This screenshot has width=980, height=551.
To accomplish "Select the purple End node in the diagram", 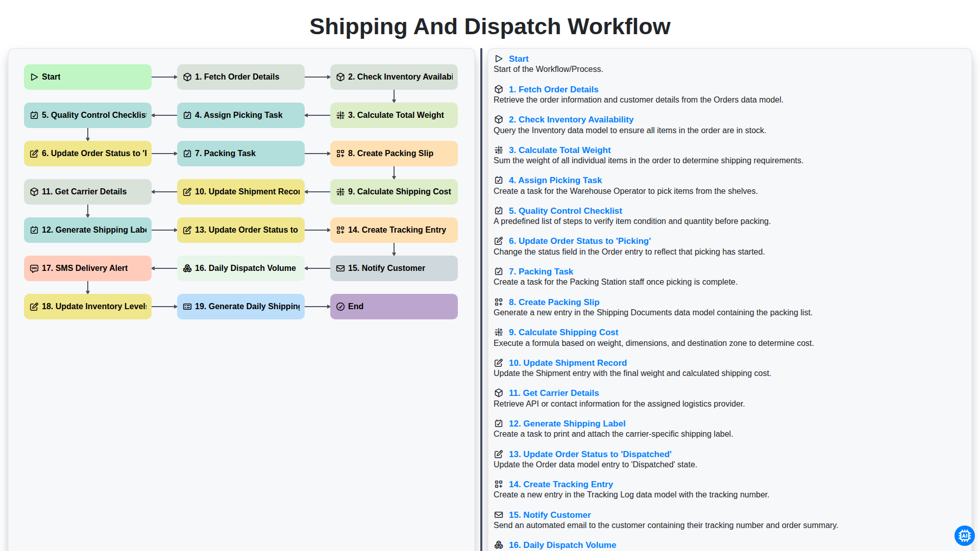I will [x=394, y=307].
